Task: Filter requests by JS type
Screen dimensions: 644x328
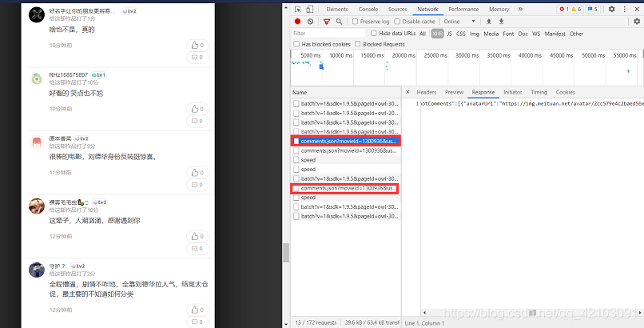Action: [449, 34]
